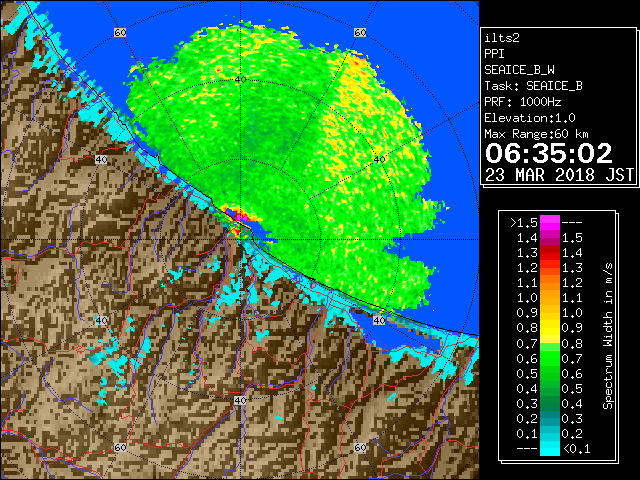Pick the orange legend swatch beside 1.1
Image resolution: width=640 pixels, height=480 pixels.
(550, 283)
